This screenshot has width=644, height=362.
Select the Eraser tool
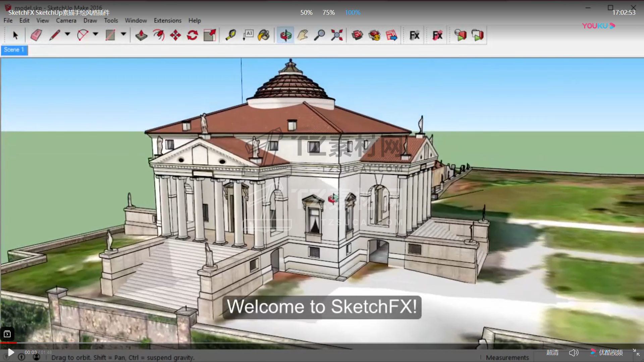pyautogui.click(x=36, y=35)
